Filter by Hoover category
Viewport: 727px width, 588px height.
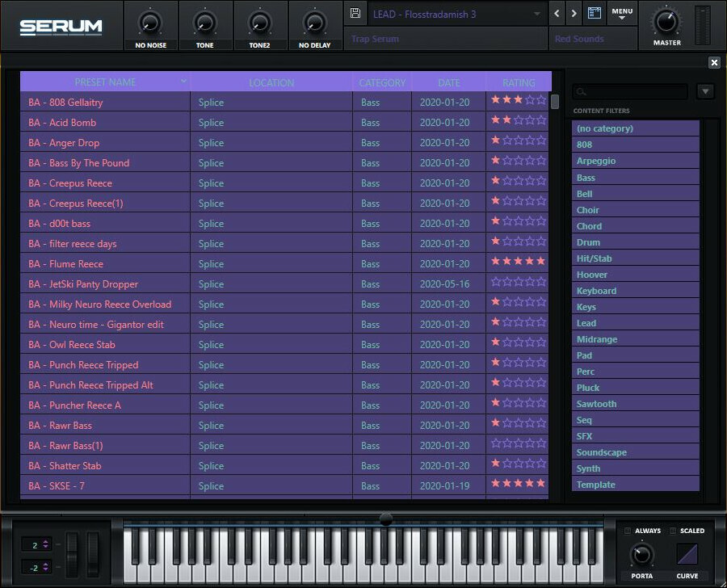tap(635, 275)
